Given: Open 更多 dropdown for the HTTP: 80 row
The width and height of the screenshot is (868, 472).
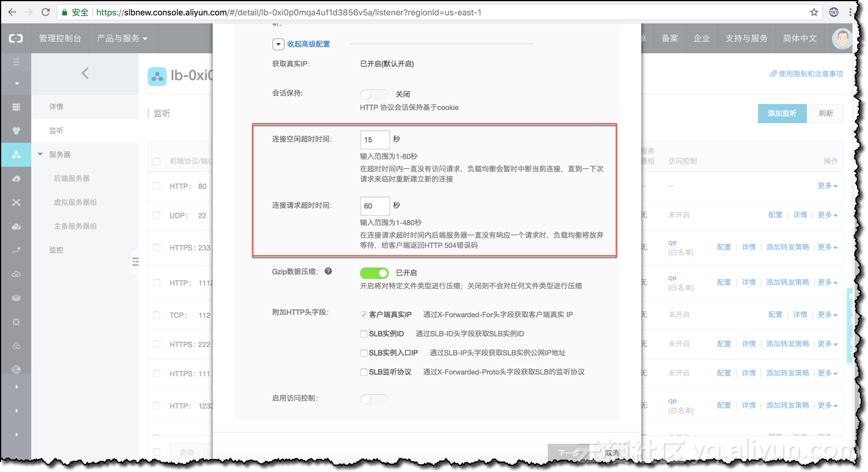Looking at the screenshot, I should point(827,186).
